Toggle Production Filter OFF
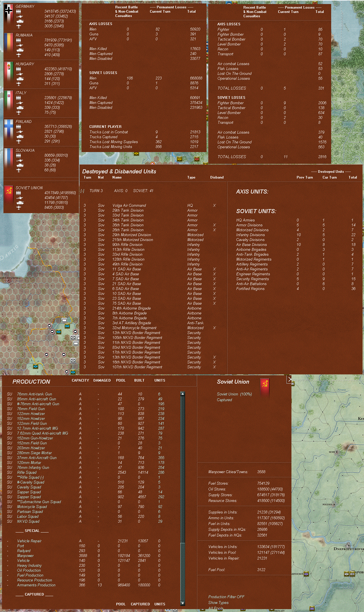The image size is (364, 612). pyautogui.click(x=226, y=597)
